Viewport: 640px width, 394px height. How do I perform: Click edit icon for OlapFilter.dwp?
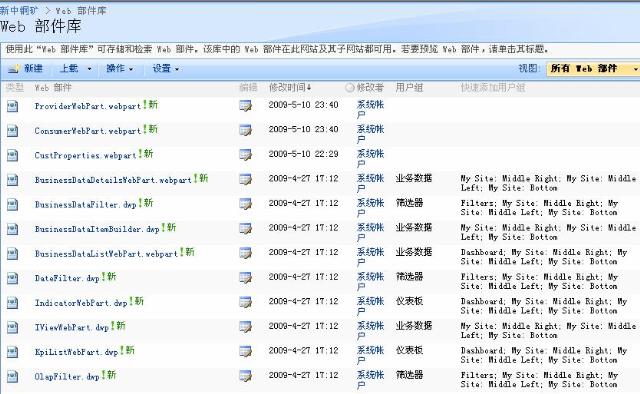[x=245, y=376]
